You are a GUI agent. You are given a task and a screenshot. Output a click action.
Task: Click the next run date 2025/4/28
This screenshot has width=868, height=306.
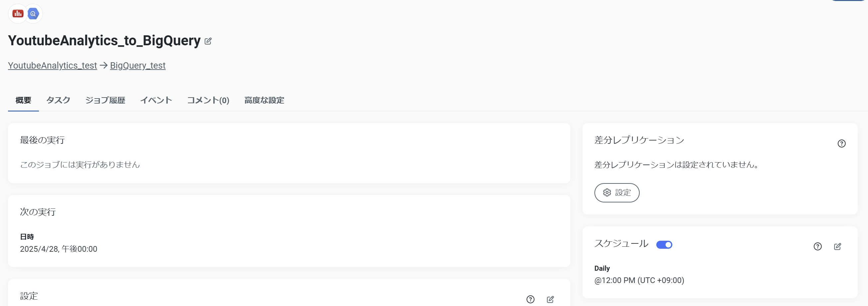tap(39, 249)
